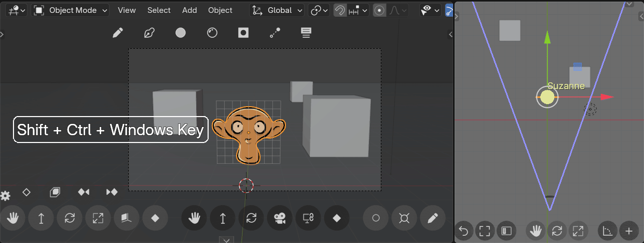Expand the left toolbar arrow in main viewport
The image size is (644, 243).
tap(2, 34)
